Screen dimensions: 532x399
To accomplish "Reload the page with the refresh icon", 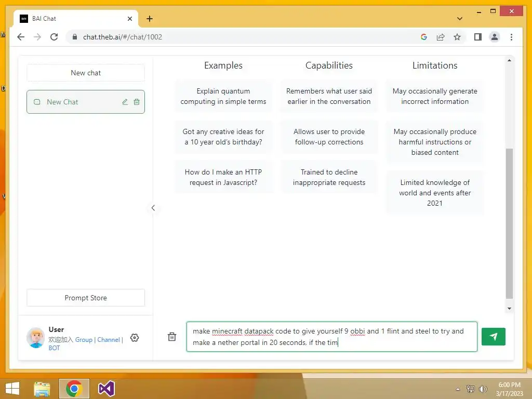I will (x=54, y=37).
